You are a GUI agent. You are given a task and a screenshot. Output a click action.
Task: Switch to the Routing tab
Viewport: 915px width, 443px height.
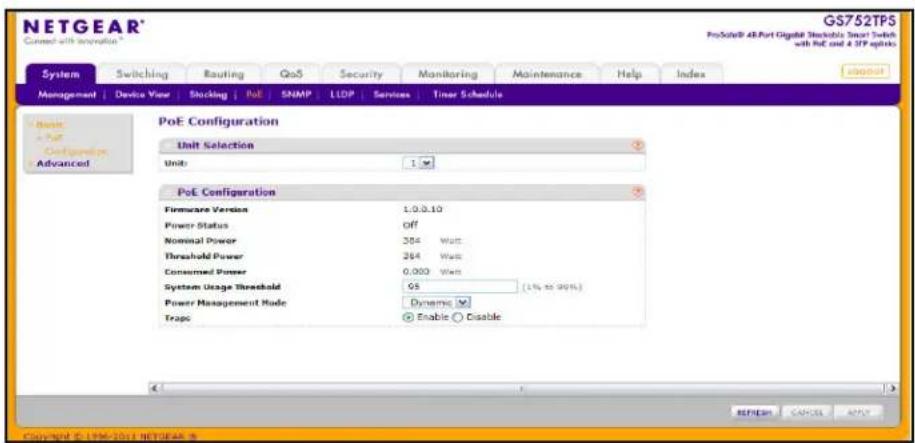point(223,75)
